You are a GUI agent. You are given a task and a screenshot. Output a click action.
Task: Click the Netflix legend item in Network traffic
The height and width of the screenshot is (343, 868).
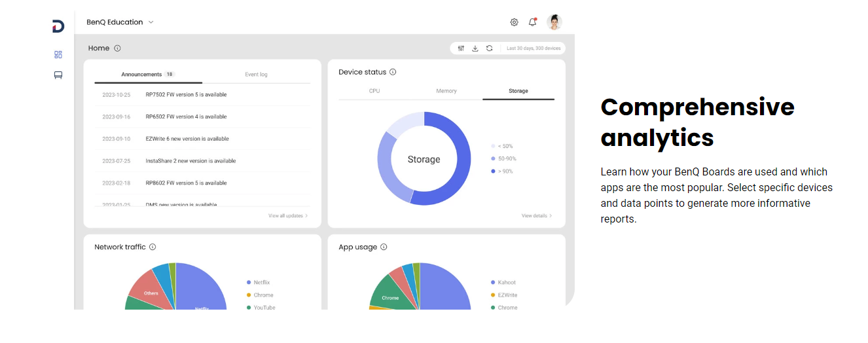coord(258,282)
